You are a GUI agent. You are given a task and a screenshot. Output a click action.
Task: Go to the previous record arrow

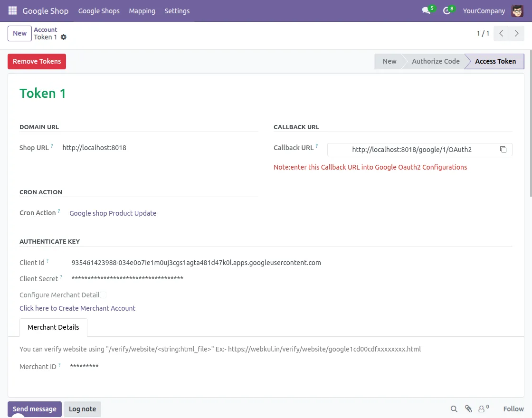pyautogui.click(x=501, y=33)
